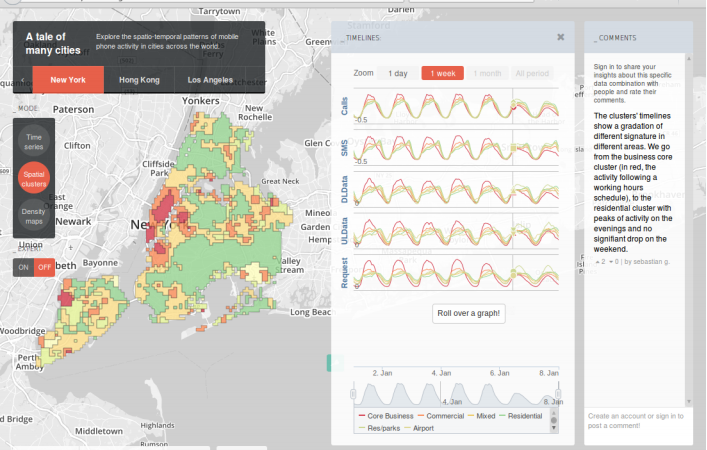Close the Timelines panel
Viewport: 707px width, 450px height.
coord(560,37)
